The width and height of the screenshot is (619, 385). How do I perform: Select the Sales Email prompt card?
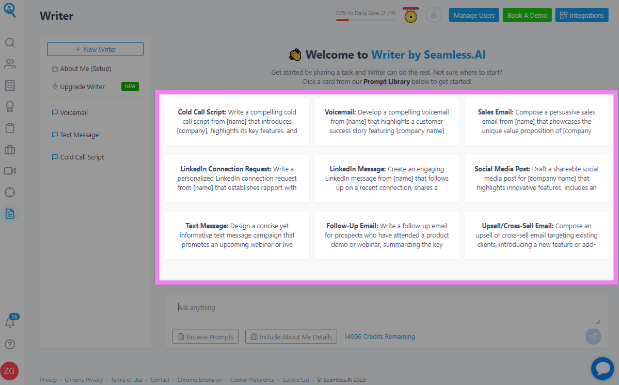click(536, 122)
